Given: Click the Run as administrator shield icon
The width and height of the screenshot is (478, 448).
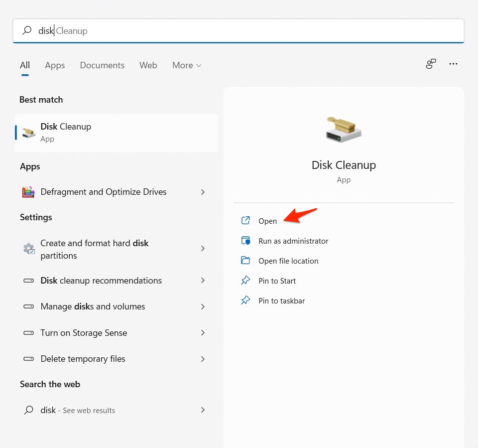Looking at the screenshot, I should [x=245, y=241].
